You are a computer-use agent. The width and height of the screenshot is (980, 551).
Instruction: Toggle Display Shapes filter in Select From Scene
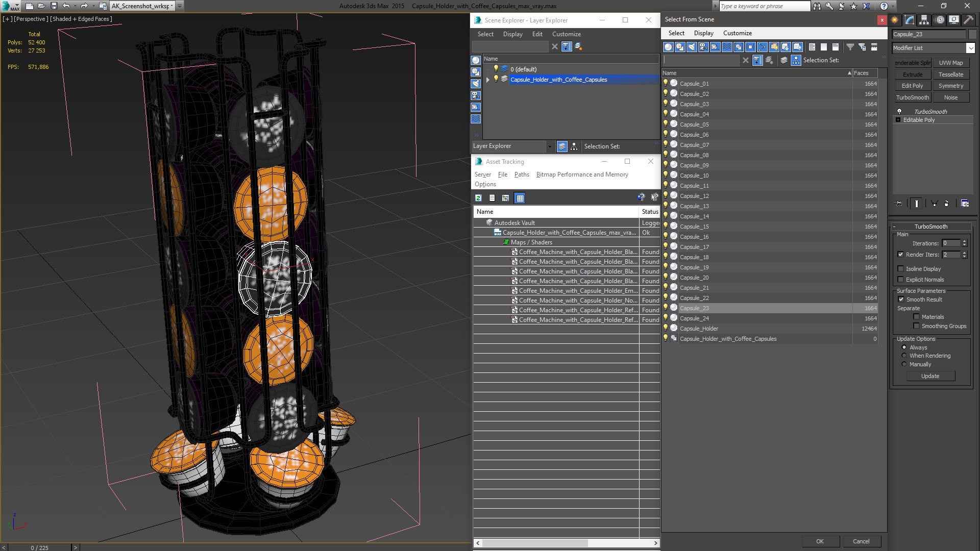[x=680, y=47]
